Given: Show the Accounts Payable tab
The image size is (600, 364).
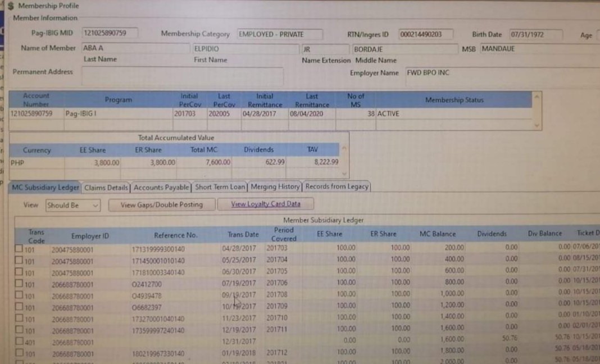Looking at the screenshot, I should [x=161, y=187].
